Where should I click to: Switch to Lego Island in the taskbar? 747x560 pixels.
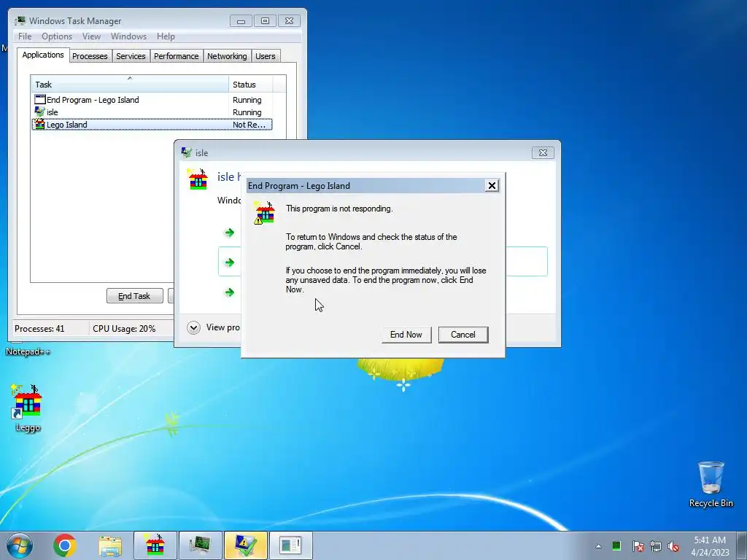[x=155, y=545]
